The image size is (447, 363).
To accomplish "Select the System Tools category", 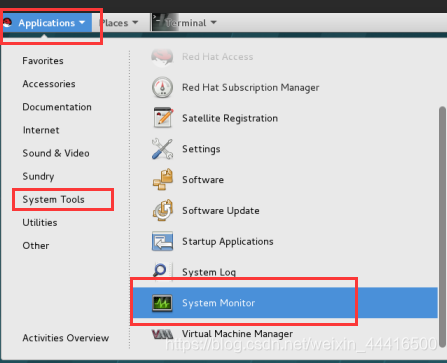I will pyautogui.click(x=53, y=199).
